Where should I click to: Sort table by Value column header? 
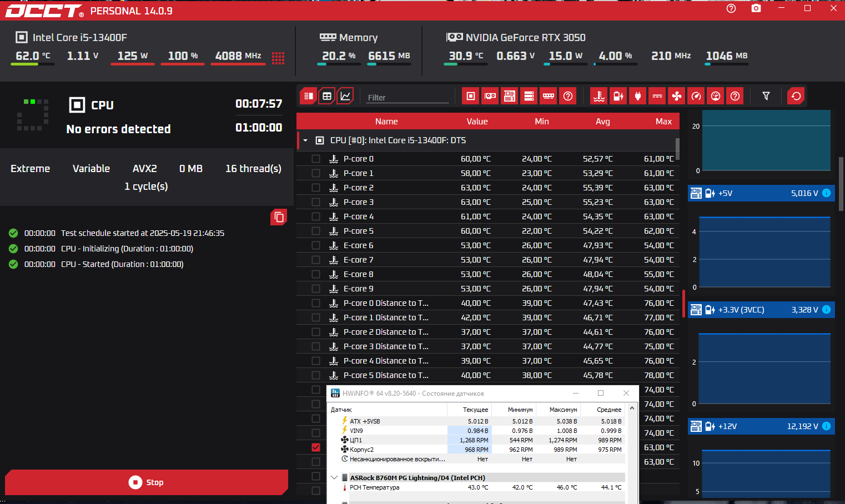tap(477, 122)
